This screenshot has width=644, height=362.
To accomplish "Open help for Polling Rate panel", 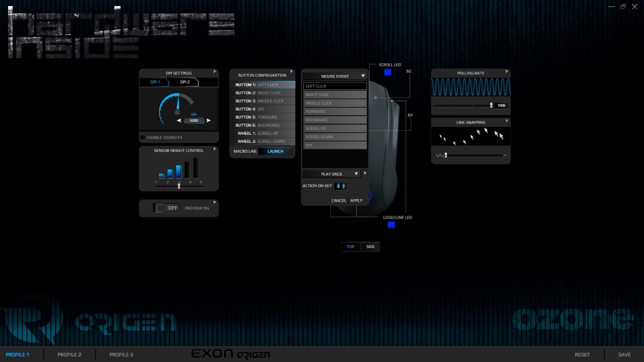I will pos(506,72).
